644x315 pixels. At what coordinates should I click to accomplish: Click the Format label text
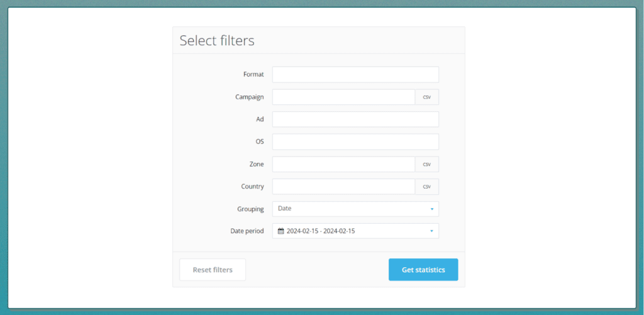coord(253,75)
